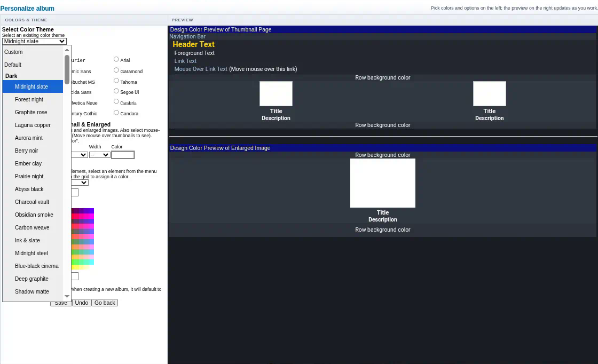Click the border Color input box
The height and width of the screenshot is (364, 598).
pyautogui.click(x=123, y=155)
